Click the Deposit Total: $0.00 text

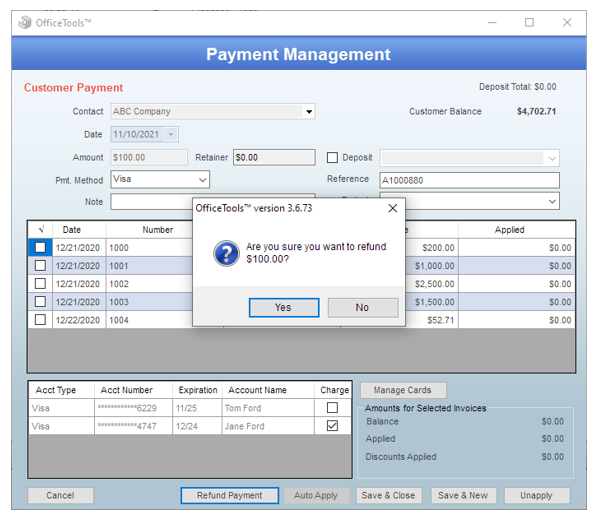pos(517,87)
